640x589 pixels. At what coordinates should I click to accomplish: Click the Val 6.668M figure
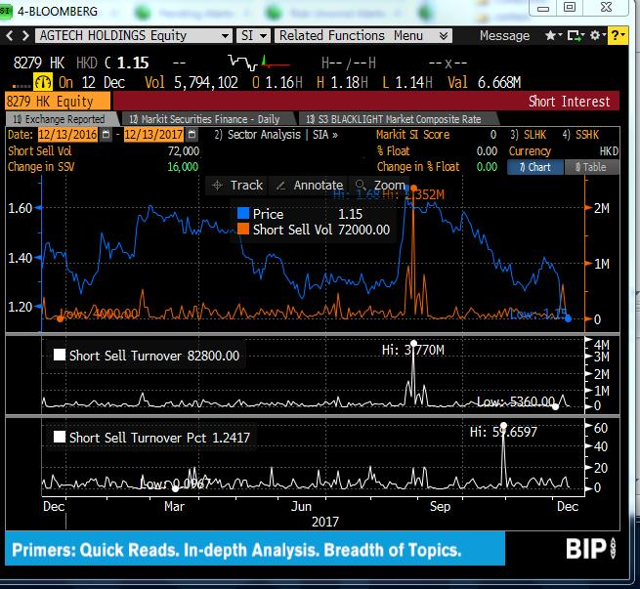pos(499,82)
